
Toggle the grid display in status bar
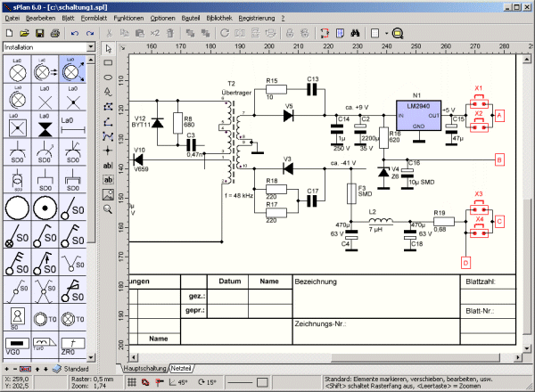coord(132,382)
